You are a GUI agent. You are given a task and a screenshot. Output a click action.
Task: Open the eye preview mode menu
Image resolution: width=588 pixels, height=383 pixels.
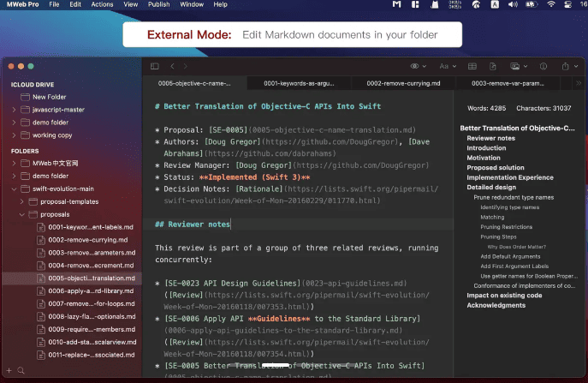[418, 67]
